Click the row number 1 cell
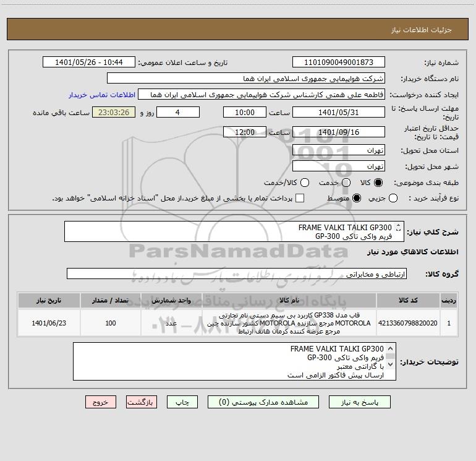The width and height of the screenshot is (476, 461). [x=449, y=323]
